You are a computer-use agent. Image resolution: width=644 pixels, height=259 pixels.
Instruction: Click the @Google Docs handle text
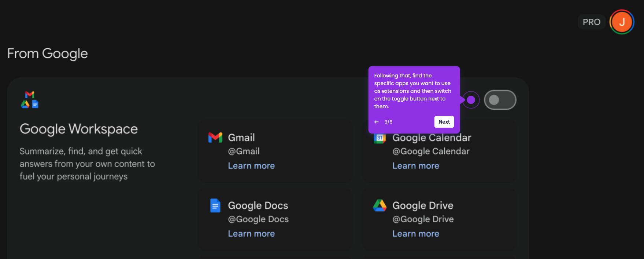(x=258, y=219)
